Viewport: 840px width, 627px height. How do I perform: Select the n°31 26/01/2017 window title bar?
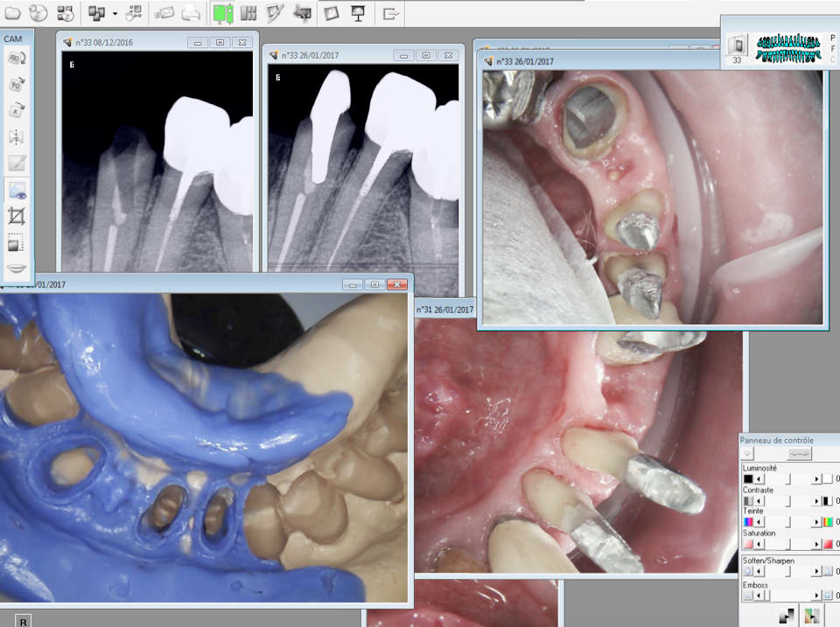(x=446, y=310)
